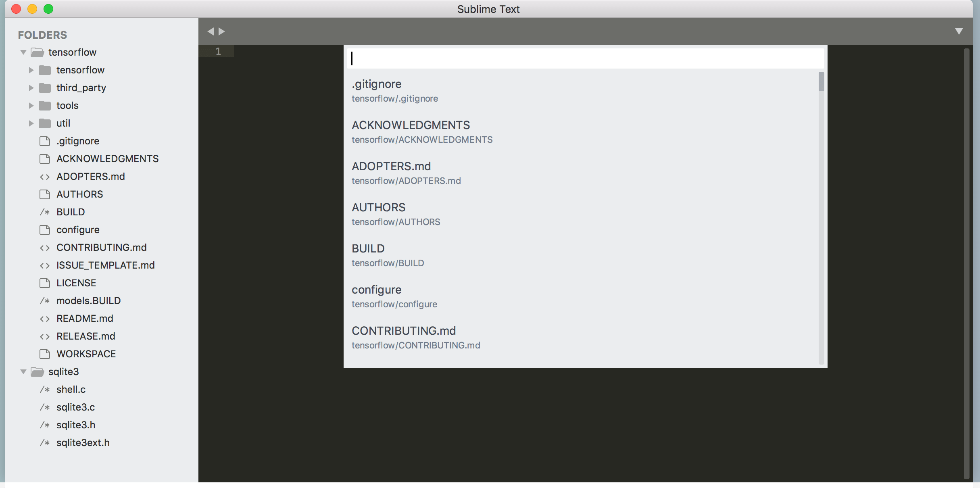Click the Goto Anything results scrollbar thumb

point(821,81)
